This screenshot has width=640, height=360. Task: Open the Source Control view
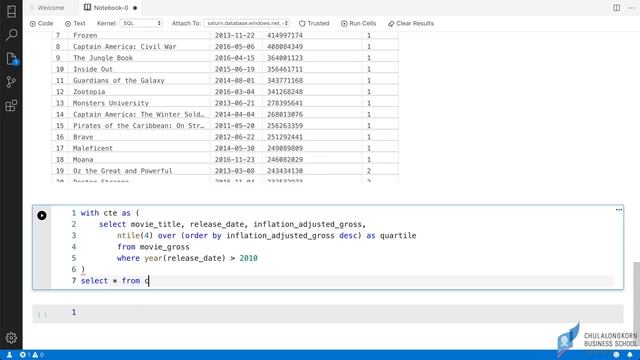(11, 82)
